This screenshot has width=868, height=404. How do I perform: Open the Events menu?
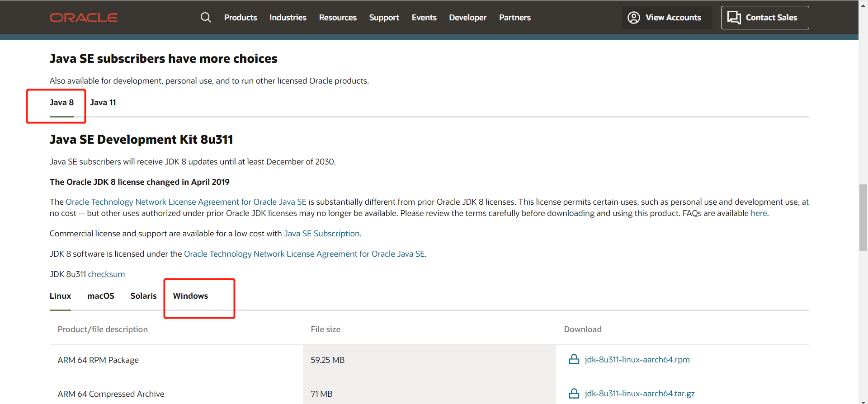[x=424, y=18]
